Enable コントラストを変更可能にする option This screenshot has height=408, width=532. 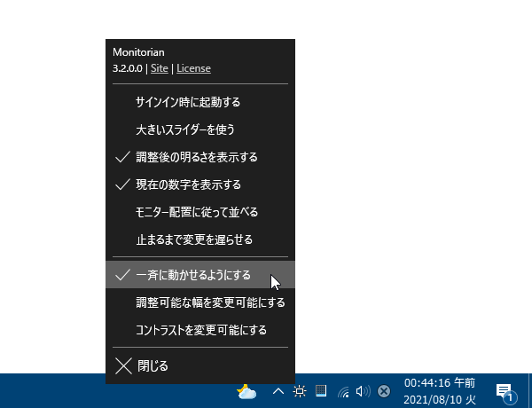coord(200,330)
